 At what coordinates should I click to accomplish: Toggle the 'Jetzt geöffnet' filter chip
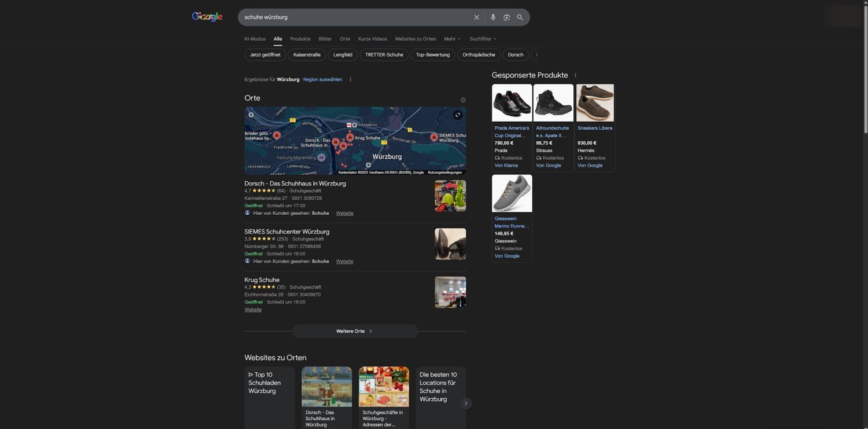(x=265, y=55)
